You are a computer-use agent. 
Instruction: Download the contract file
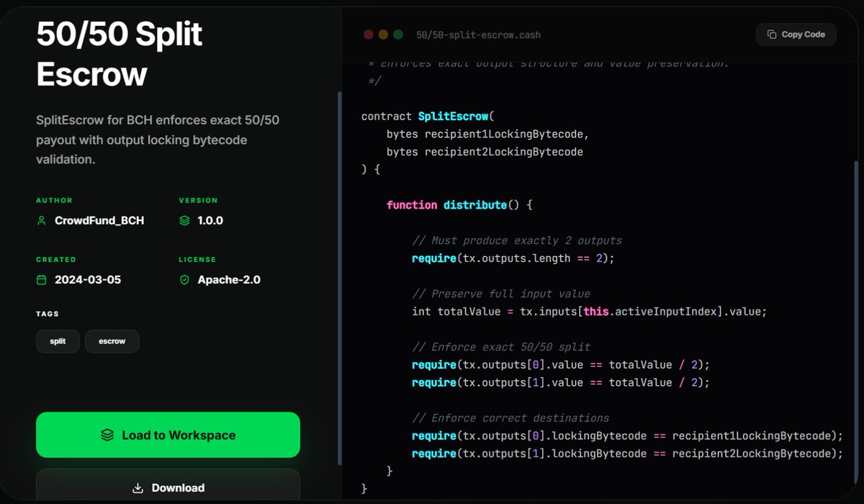pyautogui.click(x=168, y=485)
